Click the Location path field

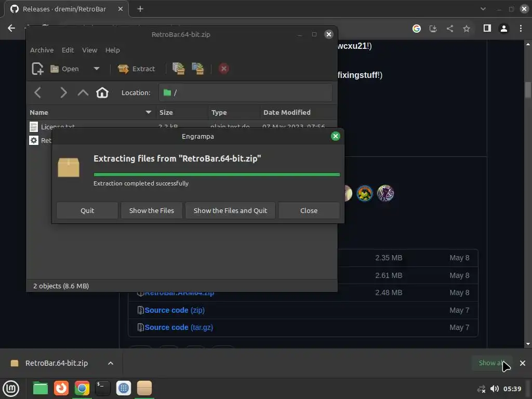click(245, 92)
